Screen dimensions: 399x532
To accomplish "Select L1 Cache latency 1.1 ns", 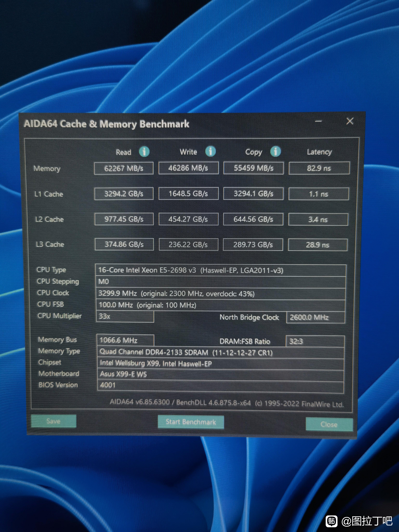I will coord(318,194).
